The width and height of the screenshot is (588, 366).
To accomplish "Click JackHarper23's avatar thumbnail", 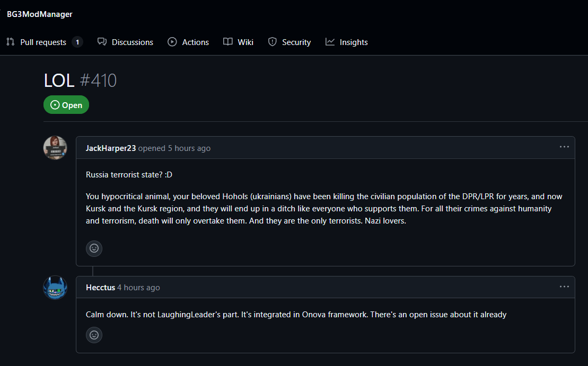I will coord(55,148).
